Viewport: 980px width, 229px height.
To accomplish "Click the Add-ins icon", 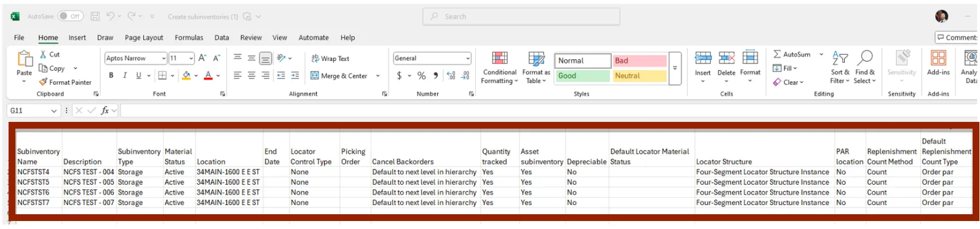I will pyautogui.click(x=938, y=58).
